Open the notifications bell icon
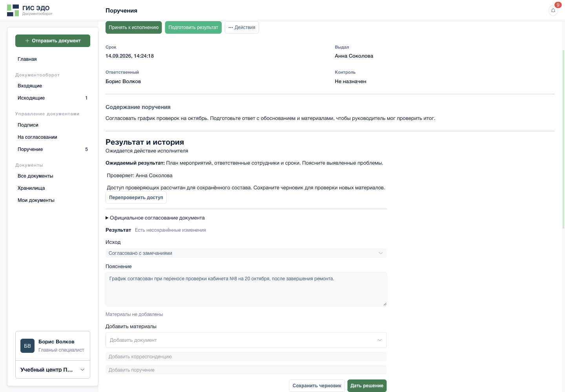 (553, 11)
